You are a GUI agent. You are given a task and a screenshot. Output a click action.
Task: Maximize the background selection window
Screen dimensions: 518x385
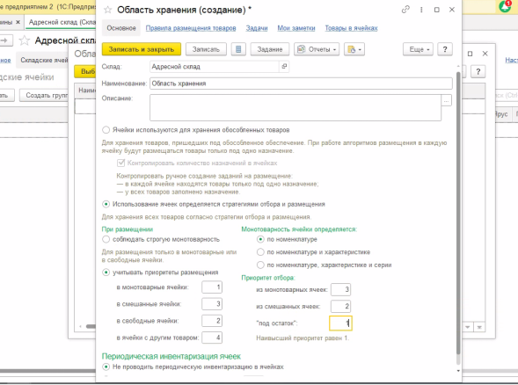point(470,54)
